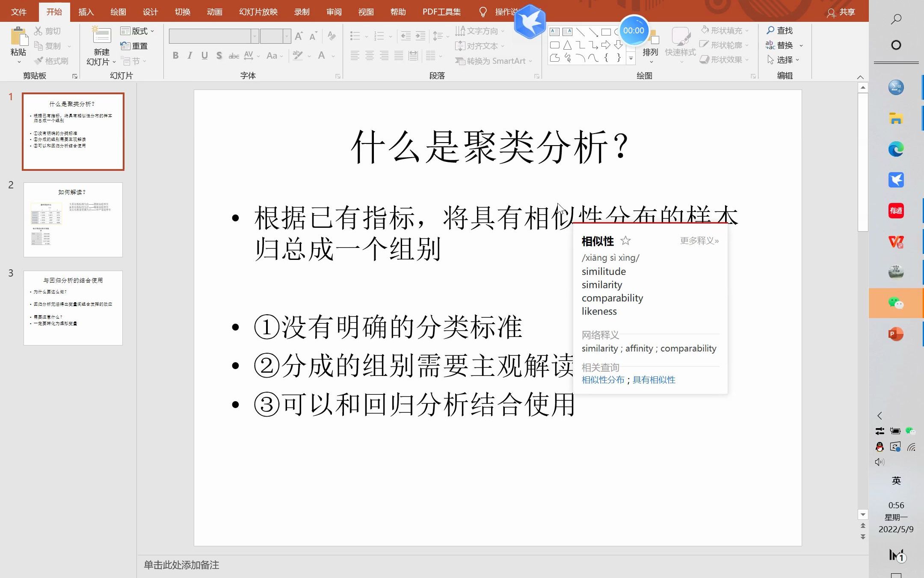Switch to the 插入 ribbon tab
The image size is (924, 578).
[86, 12]
